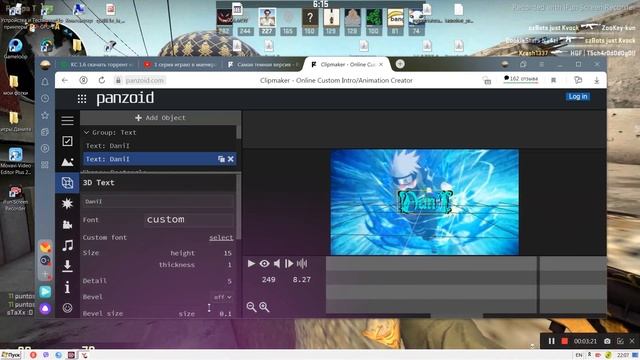
Task: Click the Bevel size value 0.1
Action: (x=226, y=313)
